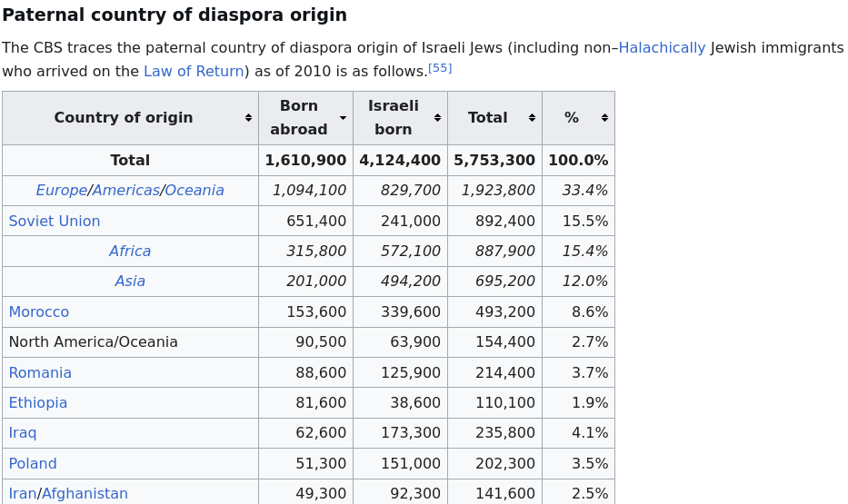Sort by Total column arrows

click(533, 118)
